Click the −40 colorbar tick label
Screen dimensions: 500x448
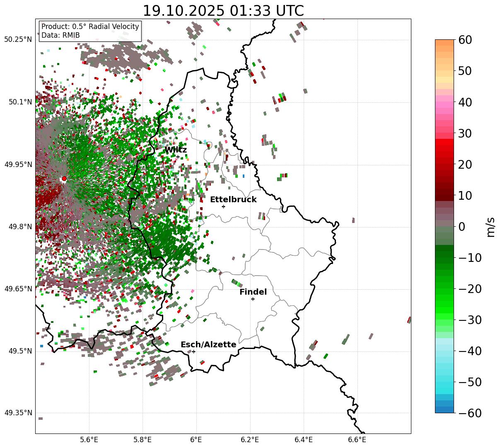pyautogui.click(x=470, y=351)
